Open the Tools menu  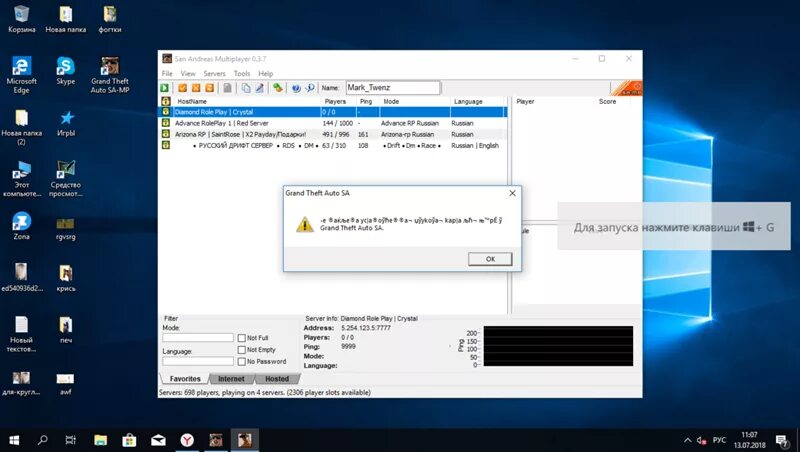coord(242,73)
